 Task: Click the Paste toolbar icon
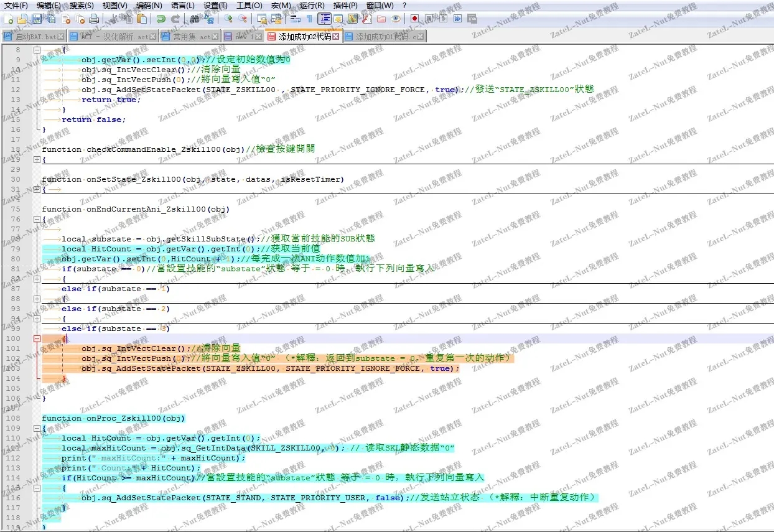(x=142, y=19)
